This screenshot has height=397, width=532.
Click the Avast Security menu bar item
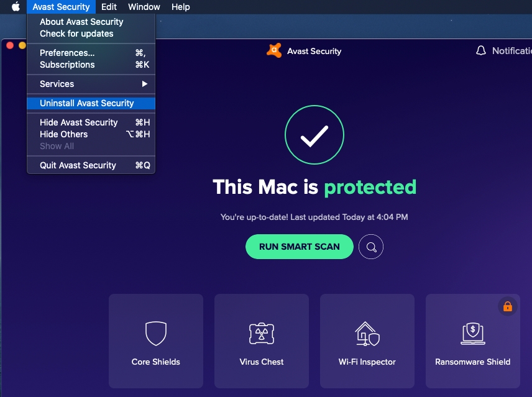[x=61, y=7]
